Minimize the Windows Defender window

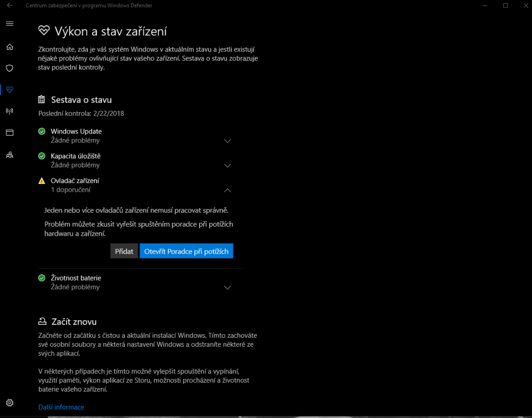(x=485, y=5)
